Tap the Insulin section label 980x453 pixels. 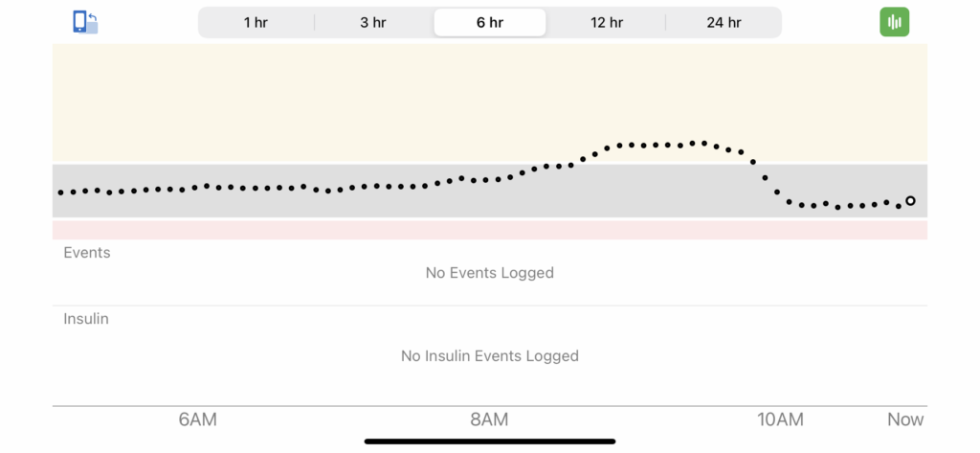[x=86, y=319]
